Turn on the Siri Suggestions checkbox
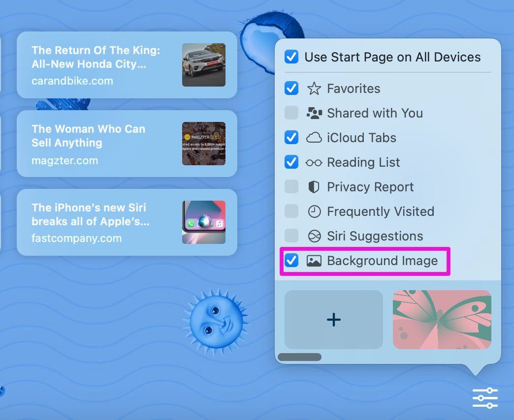Viewport: 514px width, 420px height. (x=291, y=236)
